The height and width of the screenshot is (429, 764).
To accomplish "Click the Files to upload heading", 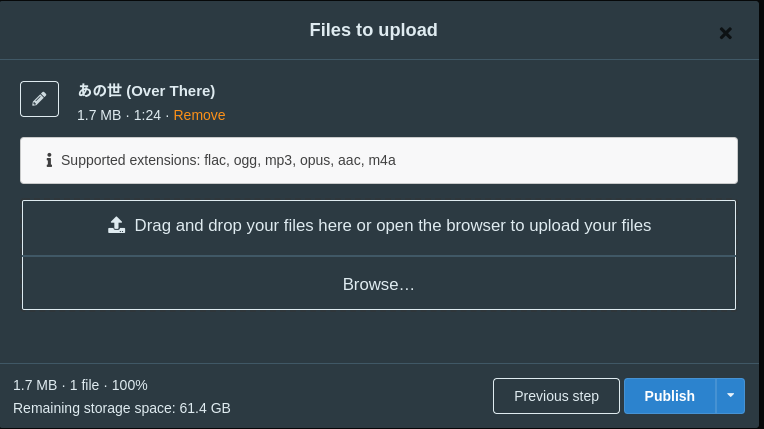I will [374, 30].
